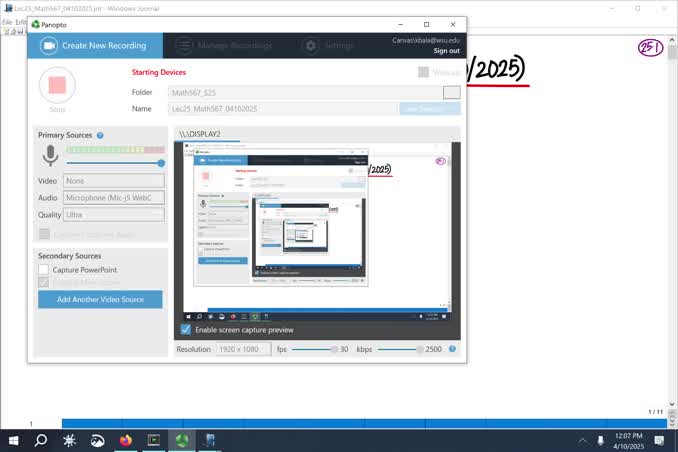The image size is (678, 452).
Task: Open the Audio microphone dropdown
Action: click(x=114, y=198)
